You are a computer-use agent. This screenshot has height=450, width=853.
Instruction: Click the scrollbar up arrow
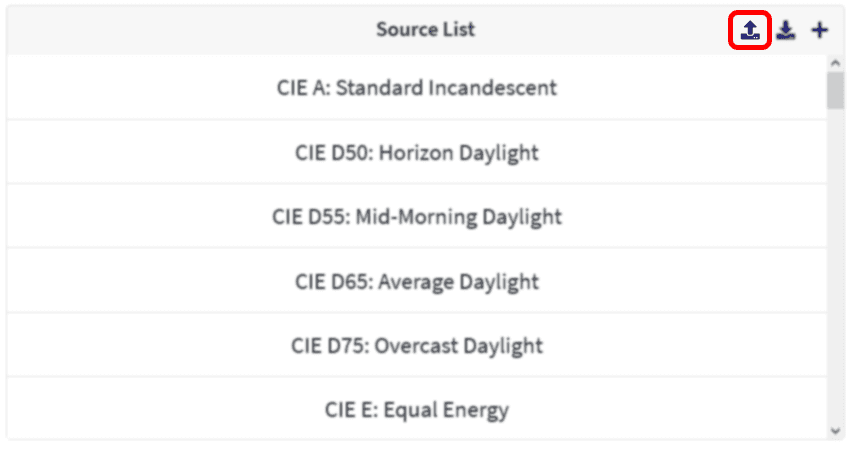[x=836, y=63]
